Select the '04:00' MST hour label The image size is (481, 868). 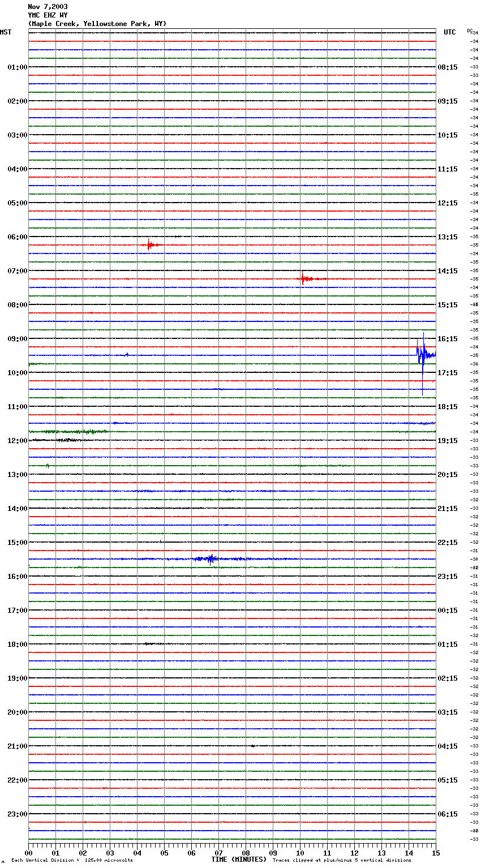pos(18,169)
